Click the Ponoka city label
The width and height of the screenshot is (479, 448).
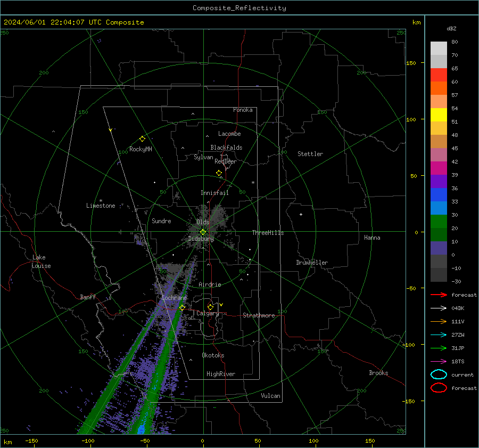(x=243, y=110)
